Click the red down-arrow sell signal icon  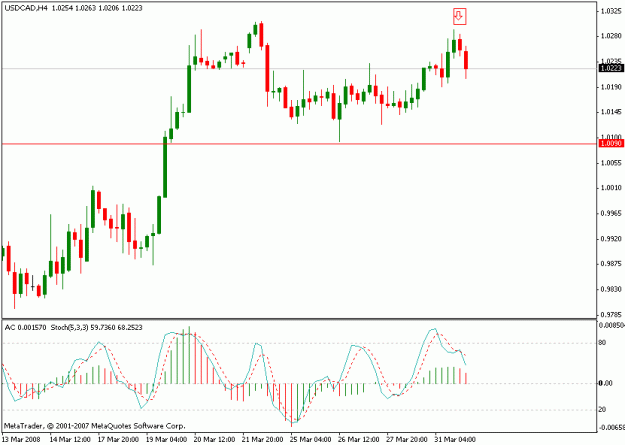(459, 16)
